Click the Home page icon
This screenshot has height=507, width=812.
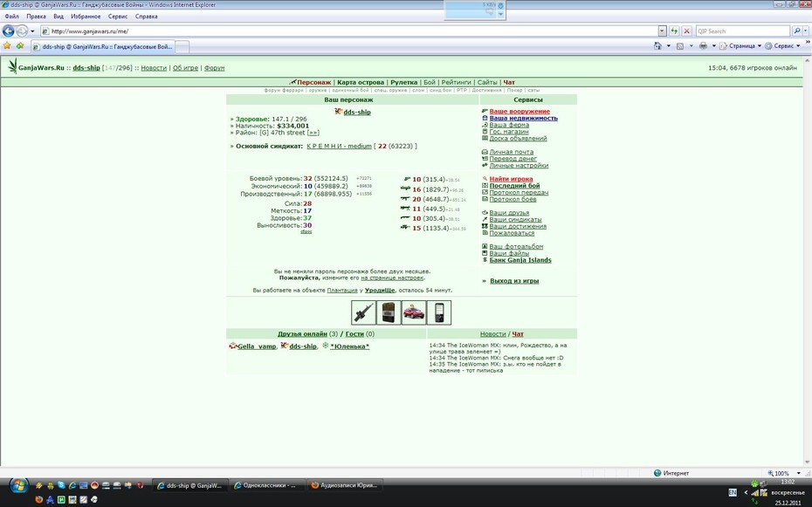coord(657,46)
